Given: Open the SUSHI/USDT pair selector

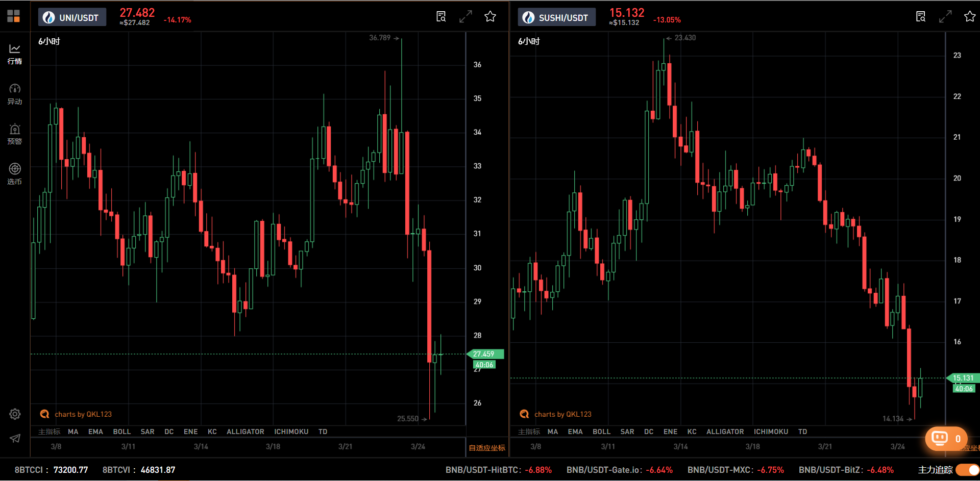Looking at the screenshot, I should 556,17.
